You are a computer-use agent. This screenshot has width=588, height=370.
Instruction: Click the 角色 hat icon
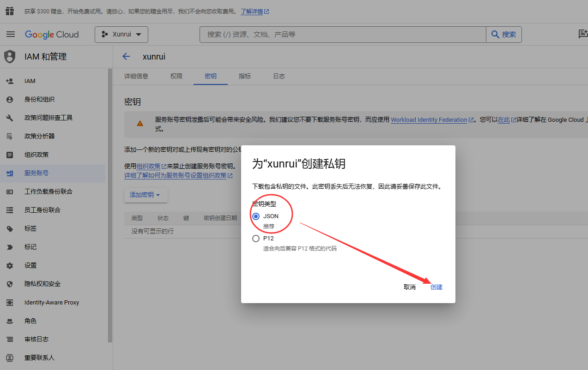pyautogui.click(x=10, y=321)
